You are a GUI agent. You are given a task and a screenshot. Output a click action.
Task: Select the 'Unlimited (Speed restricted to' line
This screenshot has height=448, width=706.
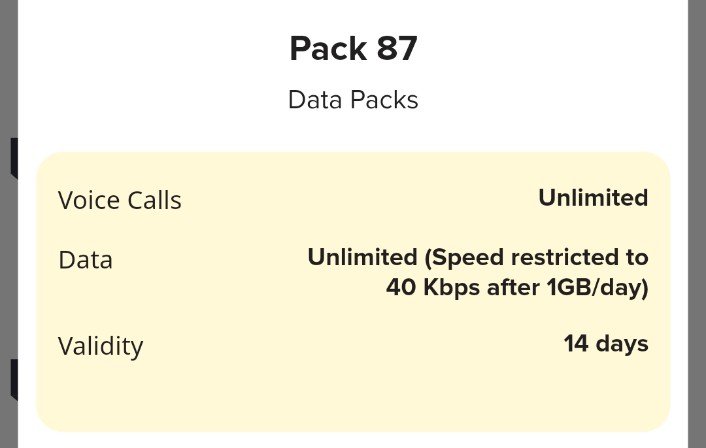coord(478,258)
